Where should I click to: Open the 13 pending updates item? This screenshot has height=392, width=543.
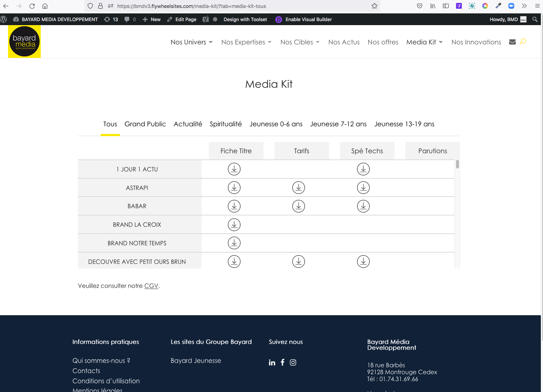[x=111, y=19]
